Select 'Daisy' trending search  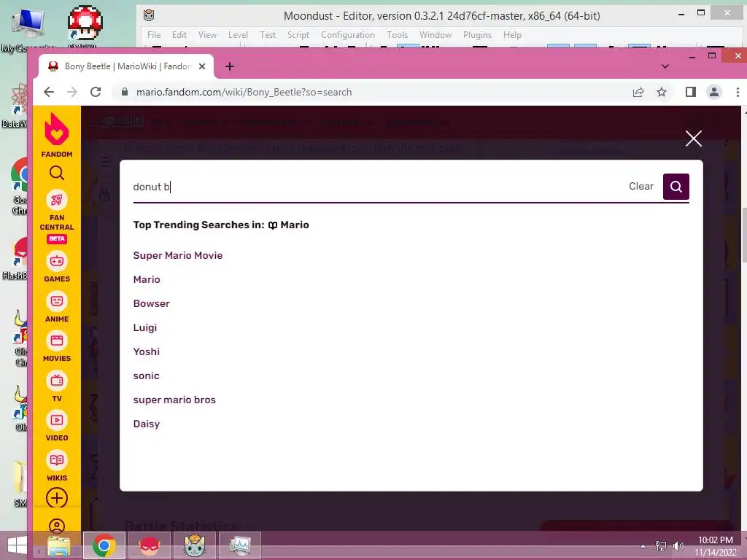146,424
